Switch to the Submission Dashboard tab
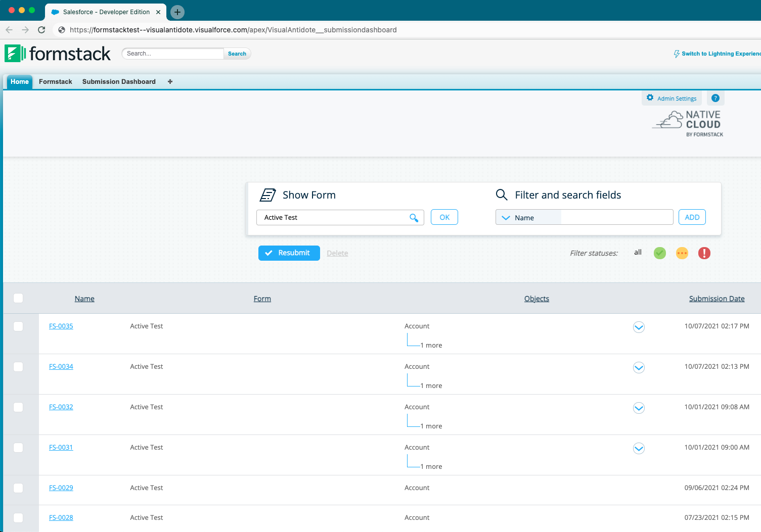Image resolution: width=761 pixels, height=532 pixels. point(119,82)
